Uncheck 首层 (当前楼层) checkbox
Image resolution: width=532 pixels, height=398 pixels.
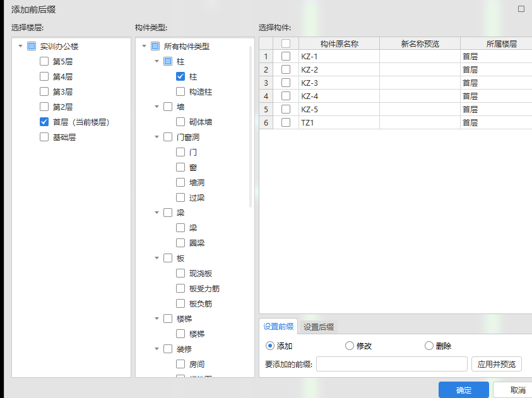[44, 122]
